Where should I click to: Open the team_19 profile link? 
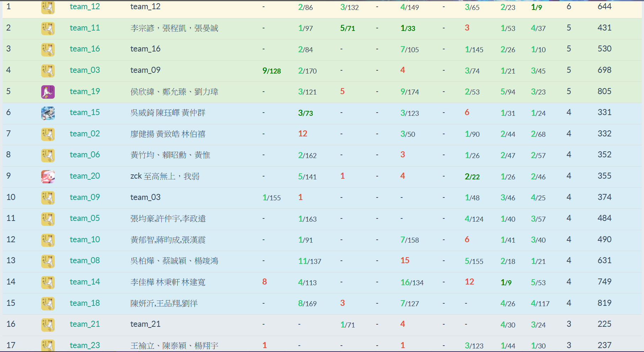[85, 92]
